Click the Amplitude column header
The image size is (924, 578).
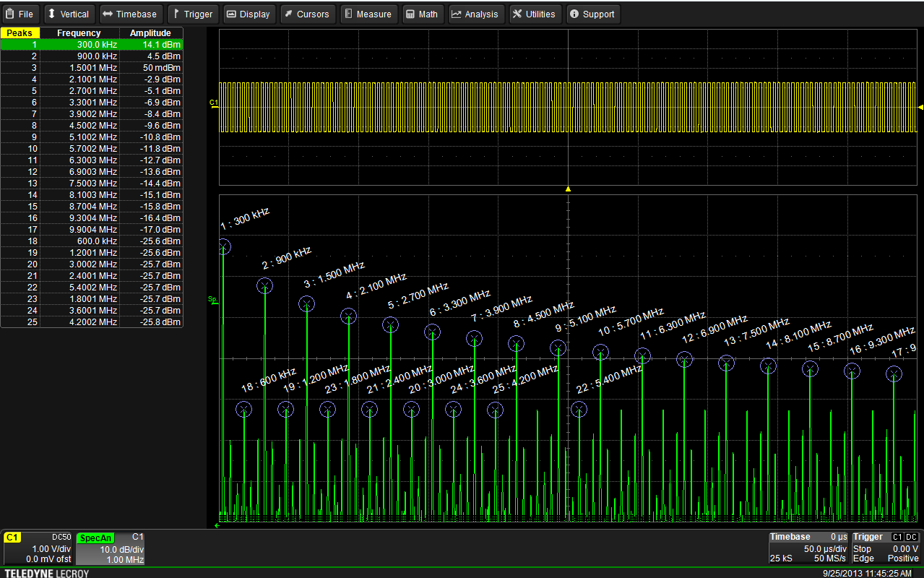coord(151,33)
